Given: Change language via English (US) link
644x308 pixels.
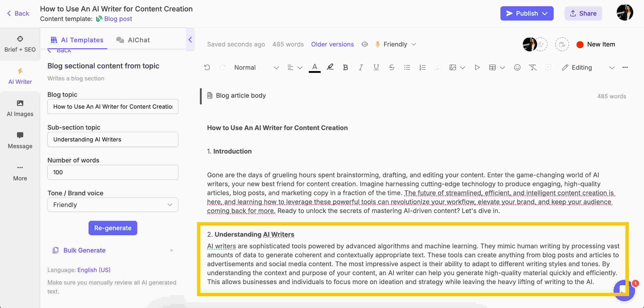Looking at the screenshot, I should tap(94, 270).
